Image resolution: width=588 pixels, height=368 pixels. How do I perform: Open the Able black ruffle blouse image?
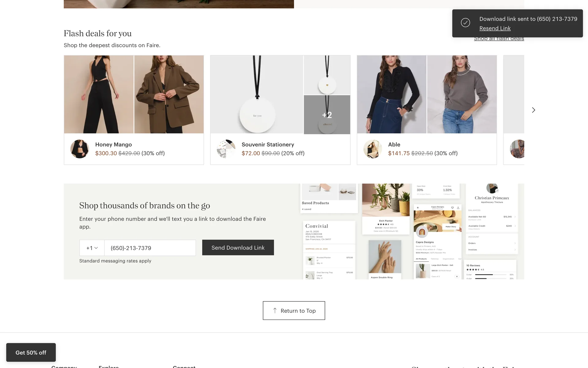(x=391, y=94)
